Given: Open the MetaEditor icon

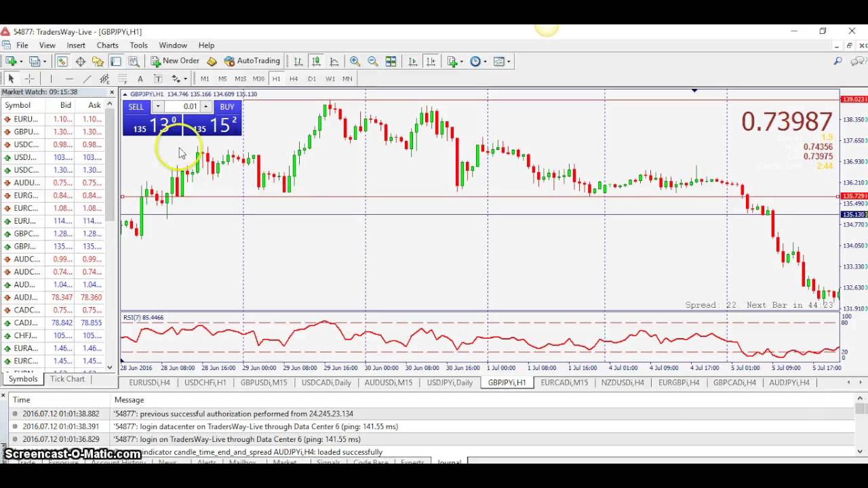Looking at the screenshot, I should pyautogui.click(x=212, y=61).
